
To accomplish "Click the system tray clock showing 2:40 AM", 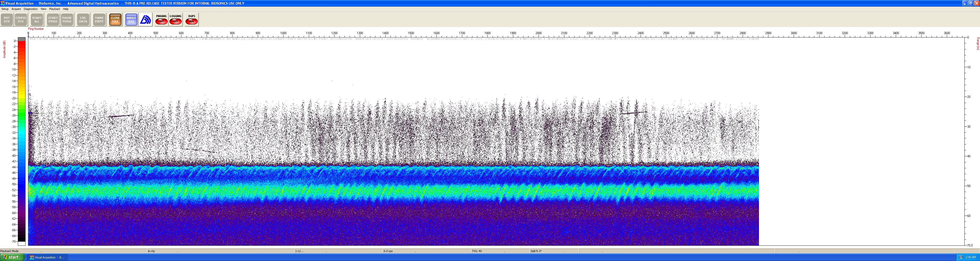I will click(971, 258).
